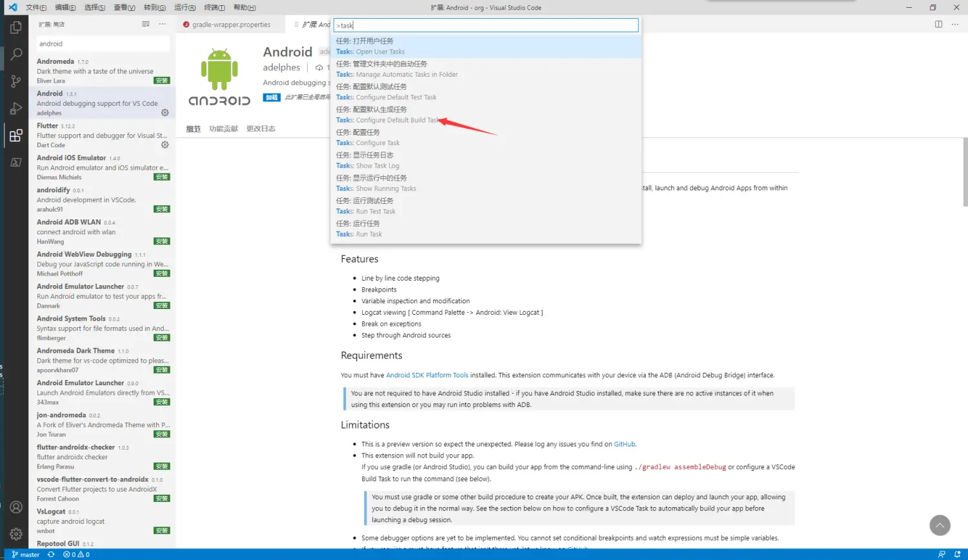This screenshot has height=560, width=968.
Task: Click the master branch in status bar
Action: (26, 554)
